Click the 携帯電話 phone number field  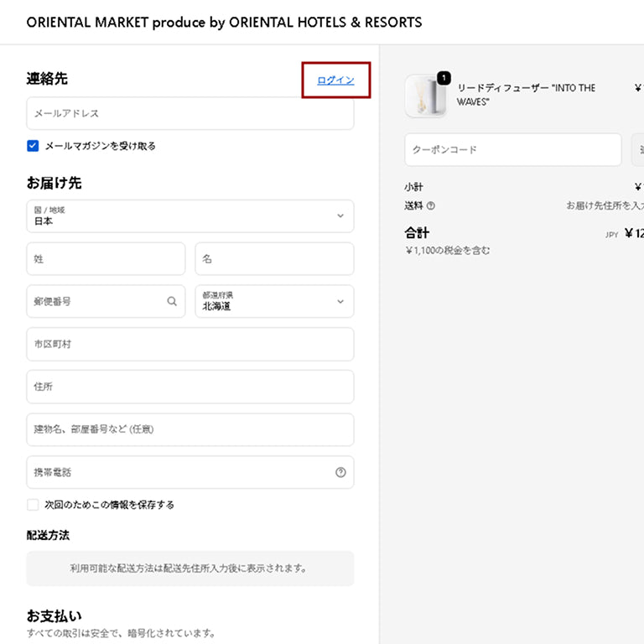(176, 472)
